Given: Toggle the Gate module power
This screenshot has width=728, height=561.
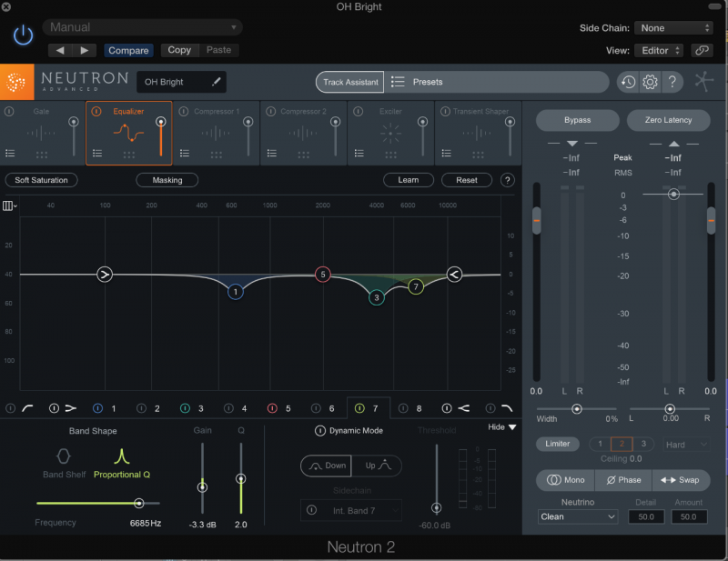Looking at the screenshot, I should 9,111.
